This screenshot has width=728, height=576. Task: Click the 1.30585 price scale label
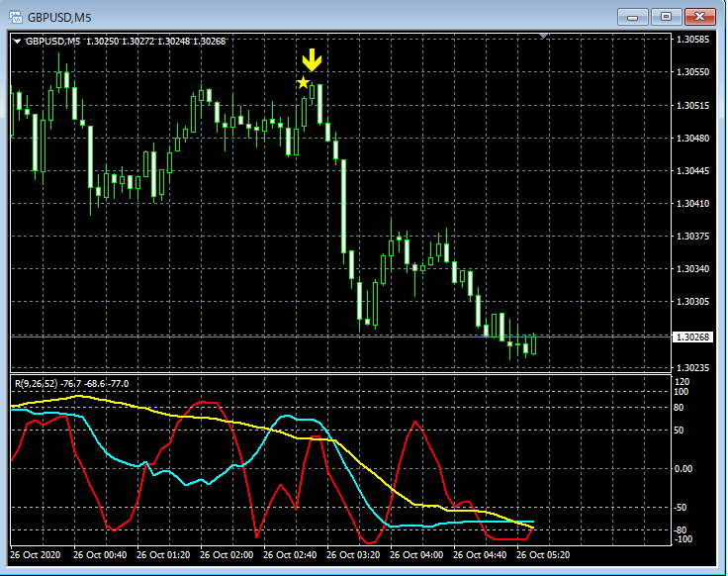[692, 39]
